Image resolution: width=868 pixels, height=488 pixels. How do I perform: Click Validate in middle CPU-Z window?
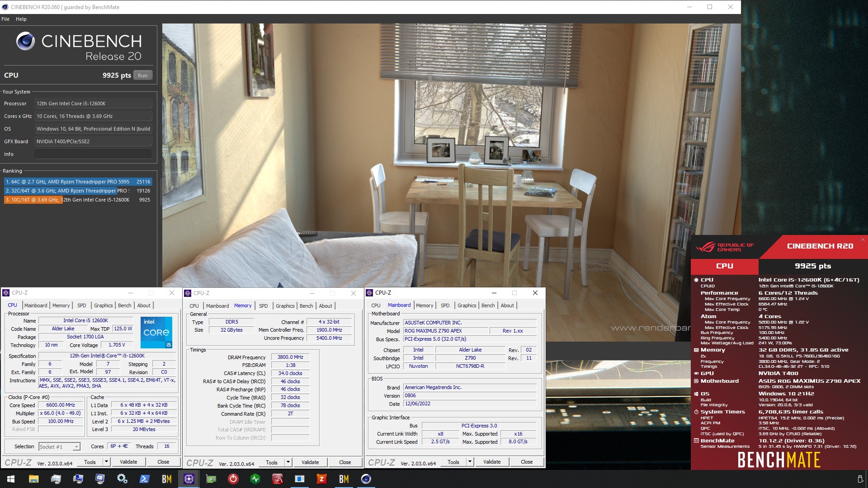click(x=310, y=462)
